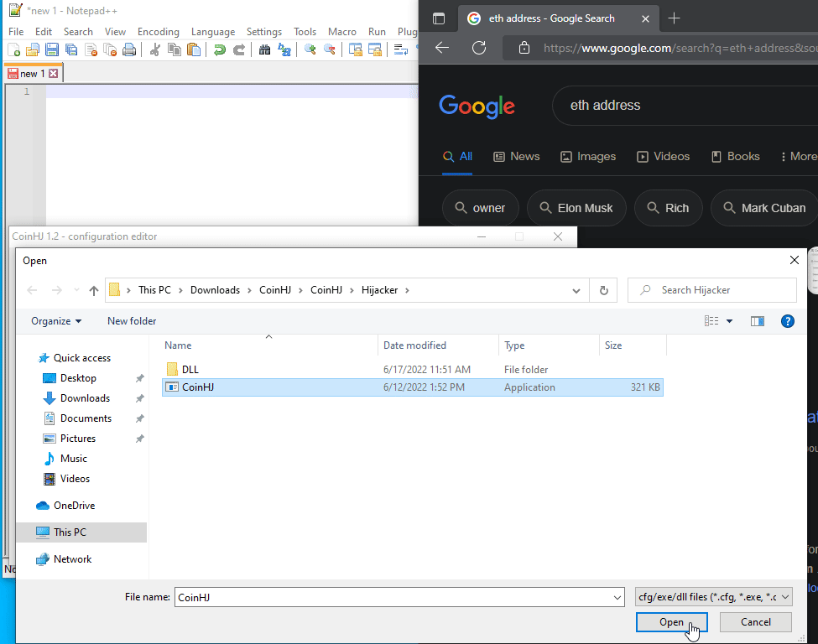818x644 pixels.
Task: Open the file type filter dropdown
Action: pos(714,597)
